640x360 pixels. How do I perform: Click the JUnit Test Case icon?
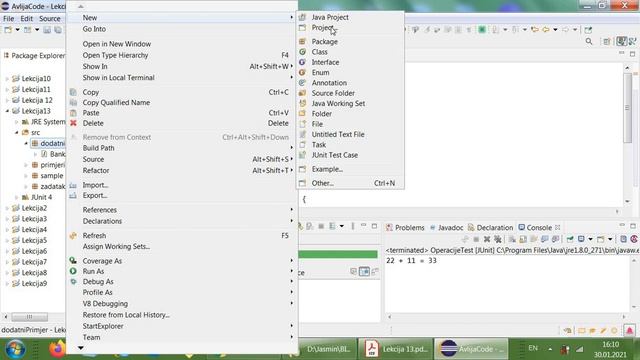click(302, 155)
